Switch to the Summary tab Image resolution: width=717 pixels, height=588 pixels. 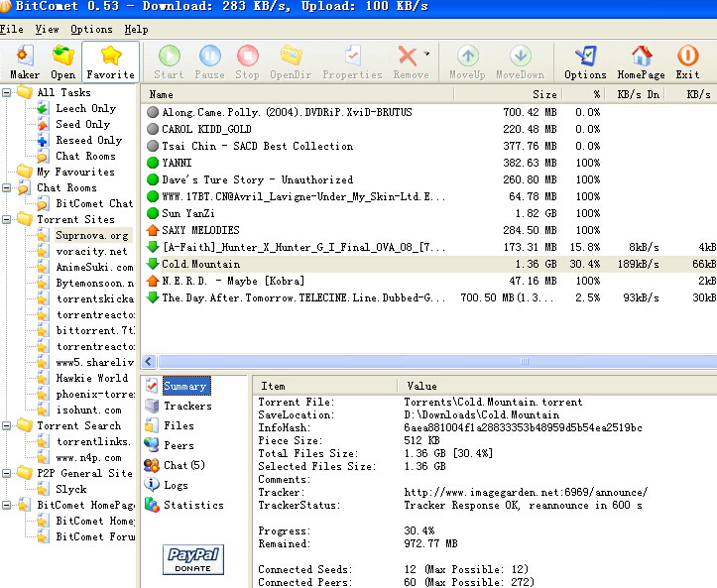click(x=185, y=387)
